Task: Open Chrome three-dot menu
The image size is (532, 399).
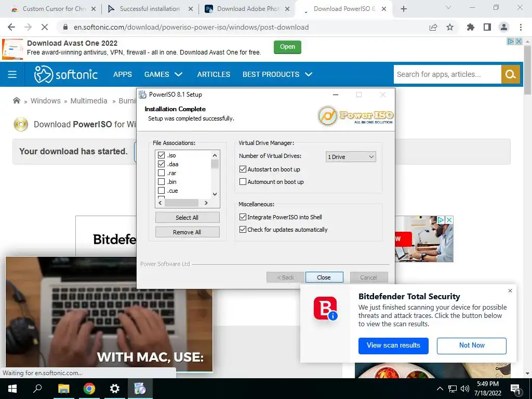Action: [521, 27]
